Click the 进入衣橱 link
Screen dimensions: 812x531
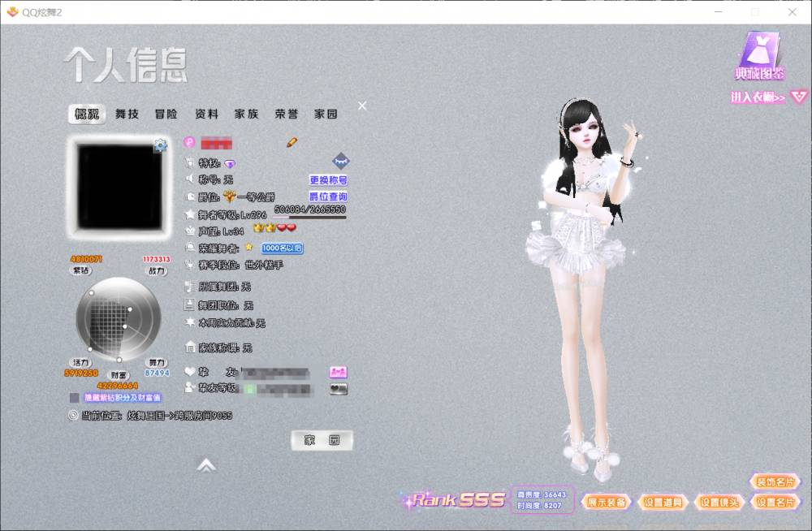[758, 97]
